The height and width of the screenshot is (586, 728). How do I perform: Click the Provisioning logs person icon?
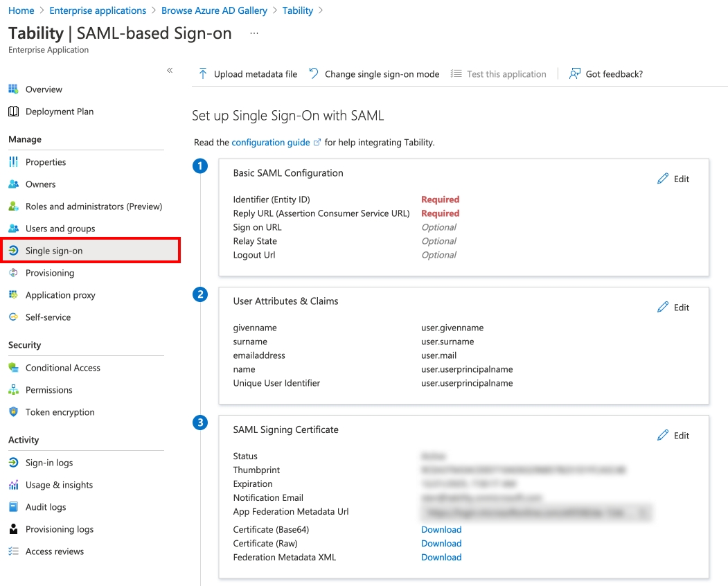coord(13,529)
